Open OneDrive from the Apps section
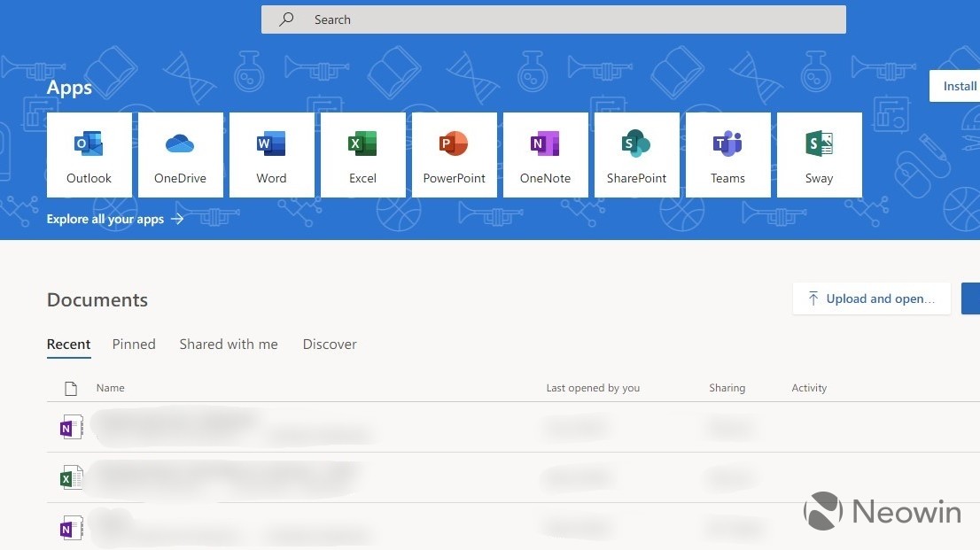Screen dimensions: 980x550 pyautogui.click(x=180, y=154)
